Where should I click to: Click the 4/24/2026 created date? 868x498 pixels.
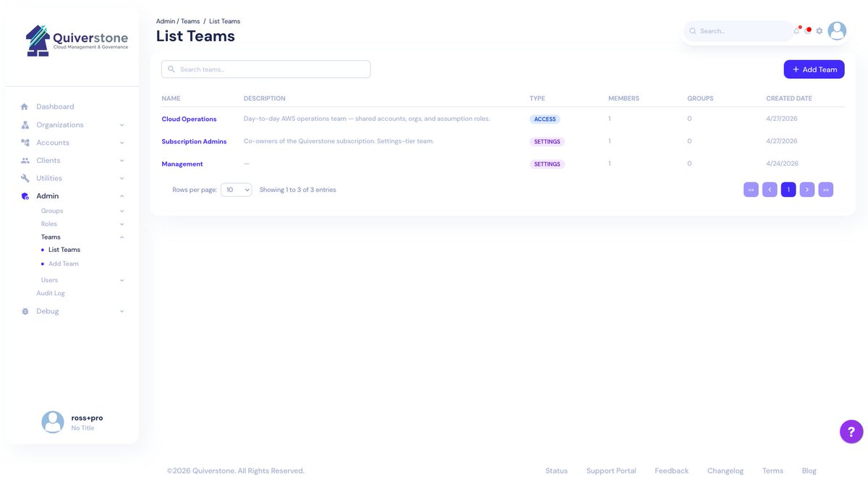point(782,164)
